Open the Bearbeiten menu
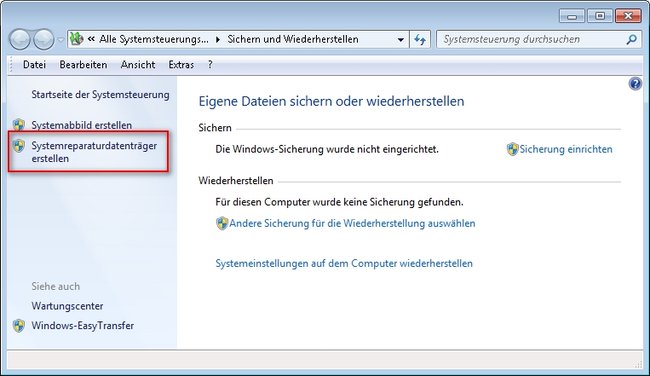 (x=83, y=65)
